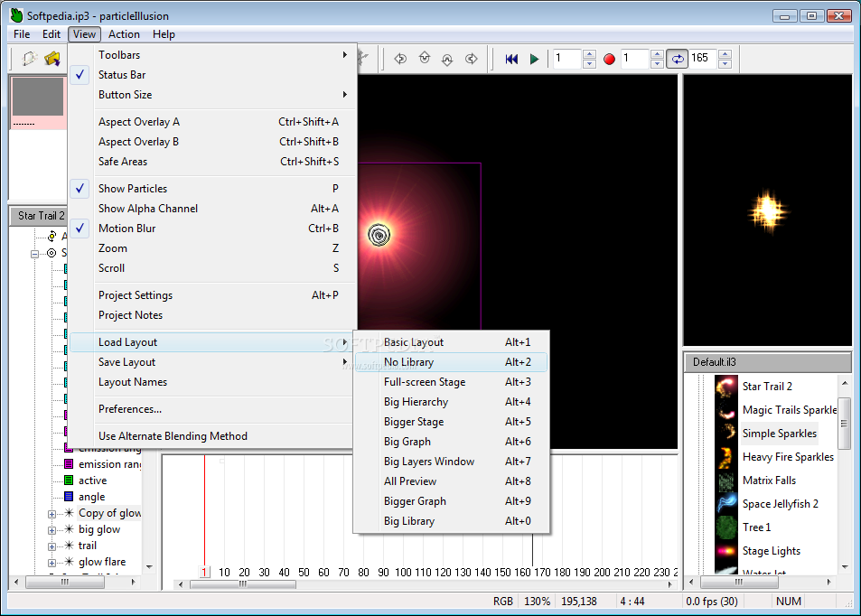The height and width of the screenshot is (616, 861).
Task: Open the File menu
Action: [22, 34]
